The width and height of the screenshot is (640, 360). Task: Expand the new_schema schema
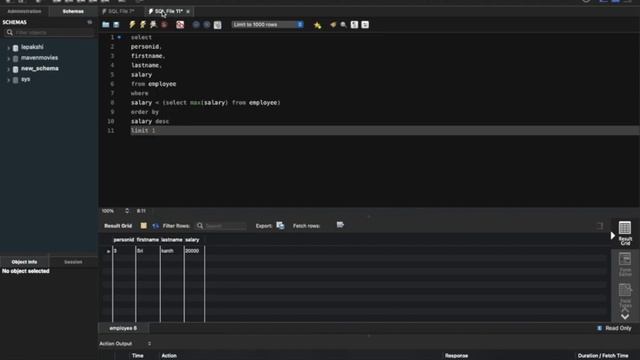pyautogui.click(x=9, y=69)
